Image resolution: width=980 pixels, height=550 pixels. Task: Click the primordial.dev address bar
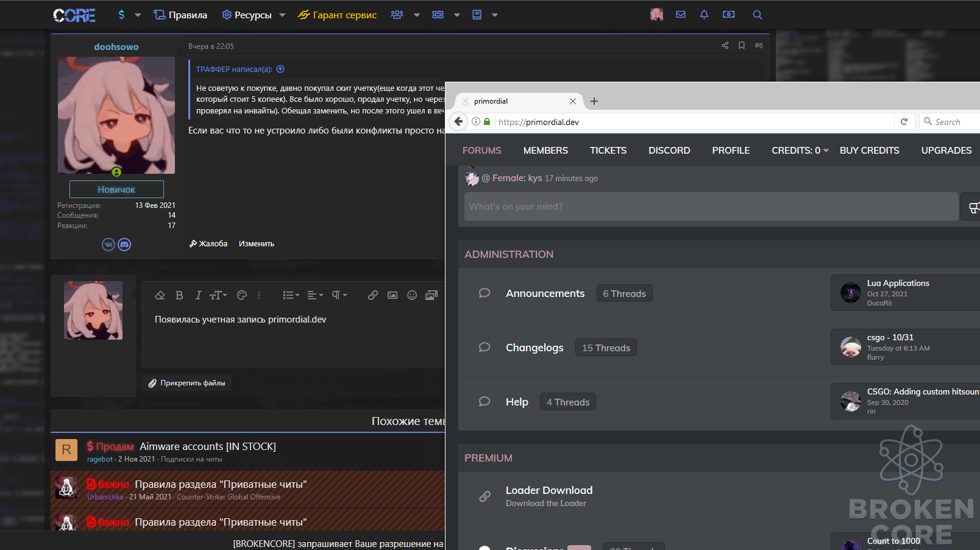click(x=695, y=122)
